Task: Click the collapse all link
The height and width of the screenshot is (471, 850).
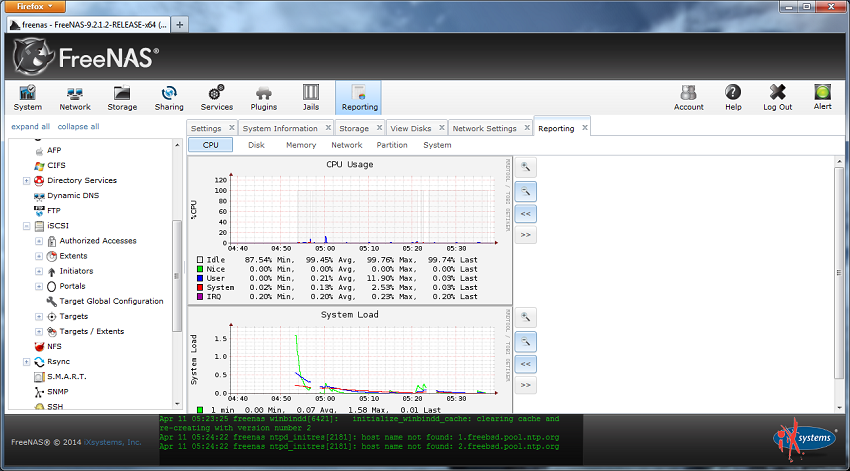Action: pos(79,126)
